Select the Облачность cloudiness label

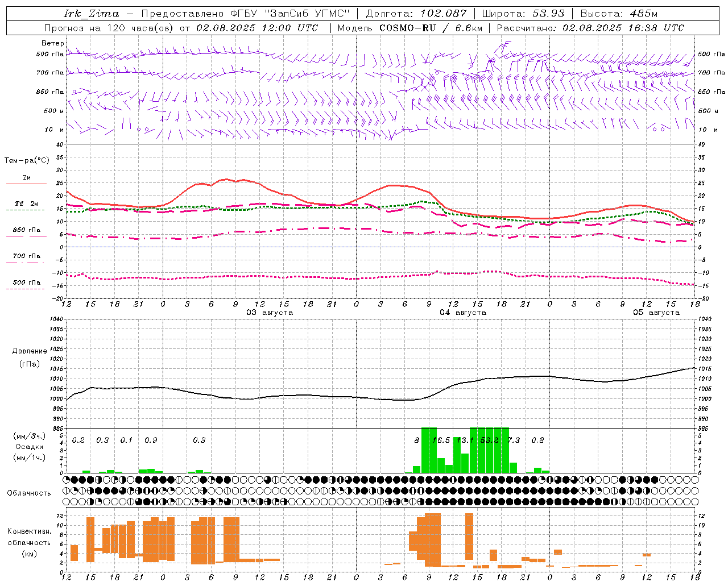click(29, 493)
